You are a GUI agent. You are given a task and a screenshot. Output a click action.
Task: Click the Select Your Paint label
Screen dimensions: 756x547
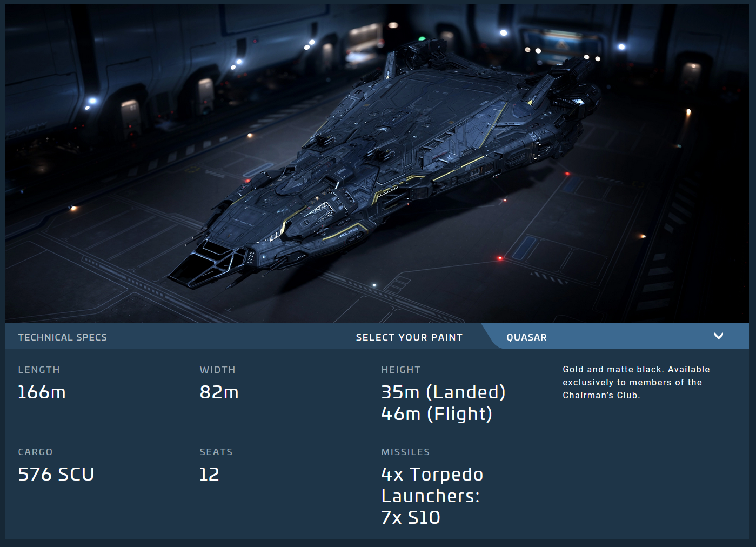coord(409,337)
